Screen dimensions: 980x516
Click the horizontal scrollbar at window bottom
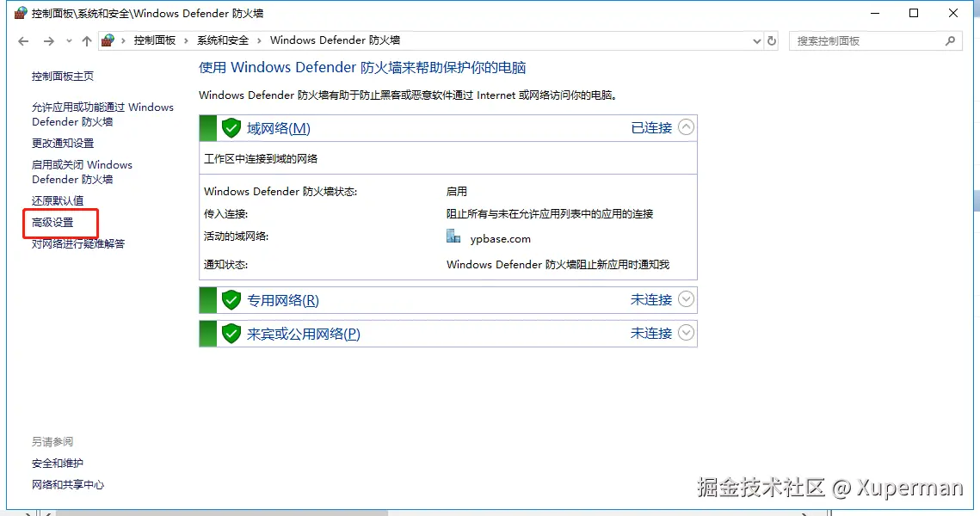coord(222,513)
